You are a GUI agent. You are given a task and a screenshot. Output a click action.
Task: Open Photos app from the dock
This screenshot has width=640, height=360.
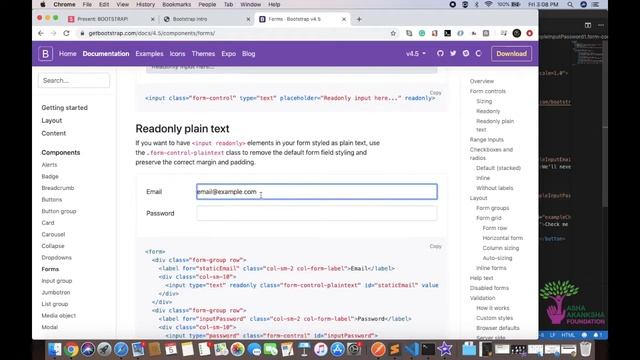click(237, 349)
